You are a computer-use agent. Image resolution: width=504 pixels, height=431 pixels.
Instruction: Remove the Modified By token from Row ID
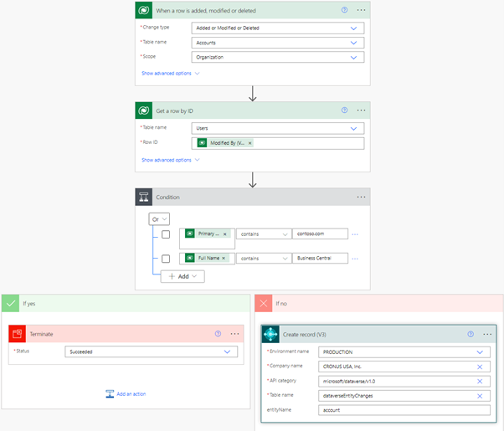tap(250, 143)
